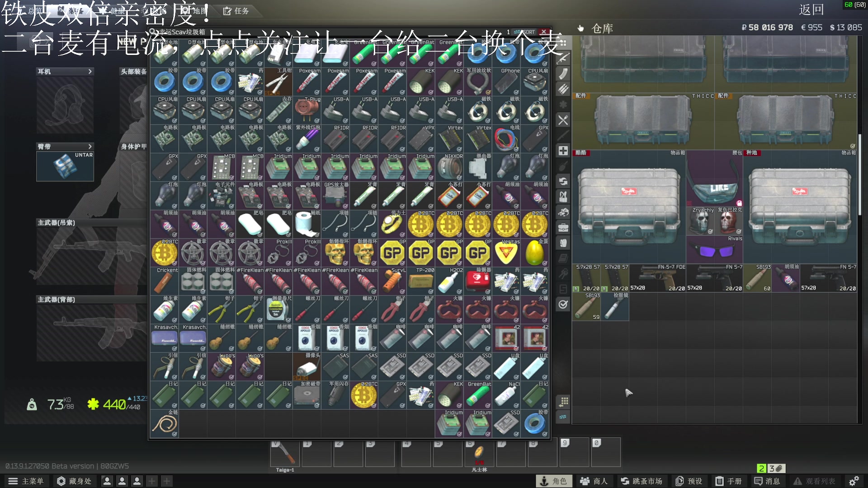Viewport: 868px width, 488px height.
Task: Select the toilet paper roll item
Action: coord(307,224)
